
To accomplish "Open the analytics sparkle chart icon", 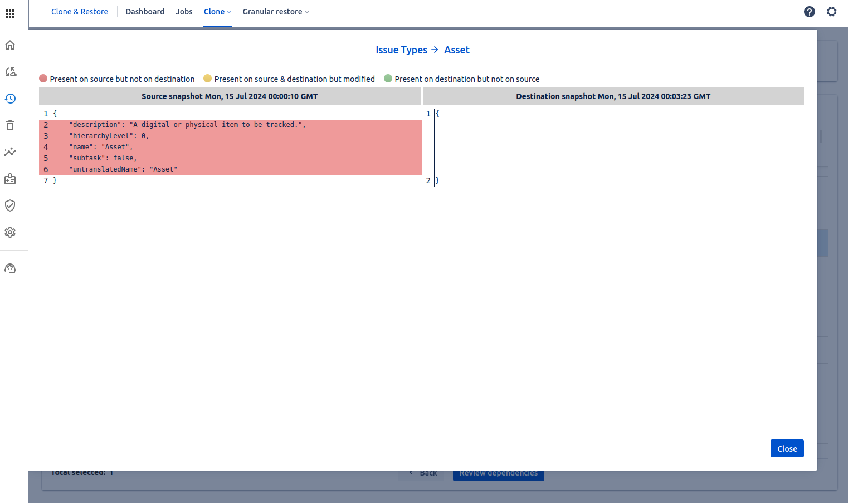I will click(x=10, y=152).
